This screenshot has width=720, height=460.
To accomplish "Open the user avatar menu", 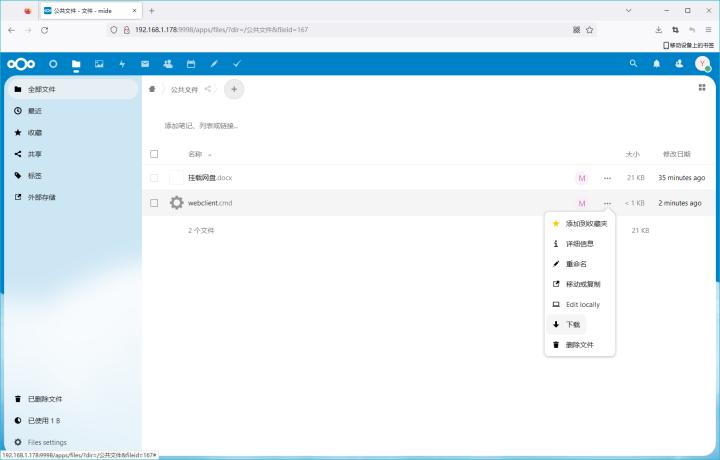I will 703,64.
